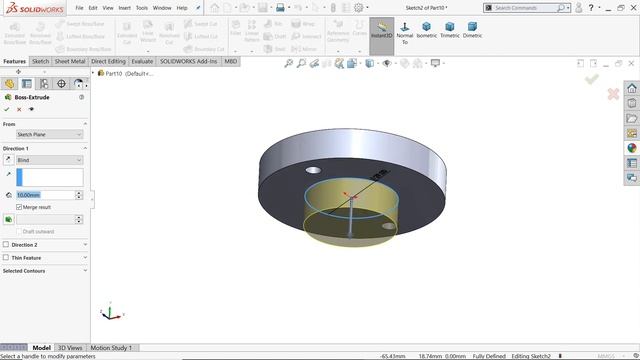Collapse the From section
The height and width of the screenshot is (360, 640).
coord(85,124)
